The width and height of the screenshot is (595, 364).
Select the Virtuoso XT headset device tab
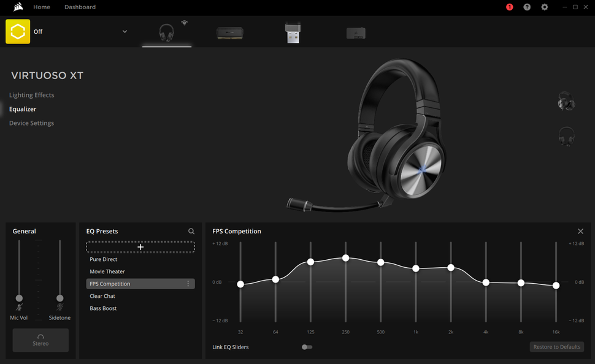click(x=166, y=31)
